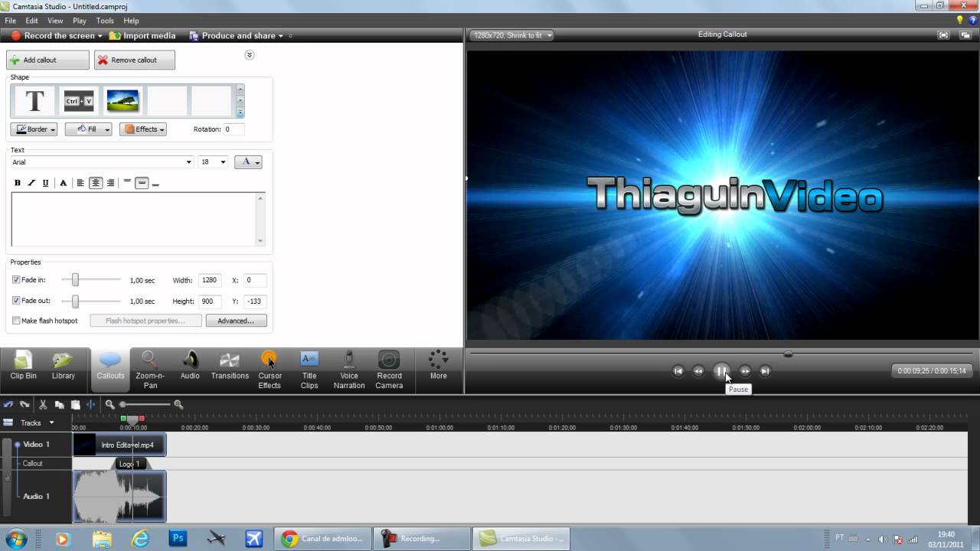This screenshot has width=980, height=551.
Task: Toggle center text alignment
Action: (96, 183)
